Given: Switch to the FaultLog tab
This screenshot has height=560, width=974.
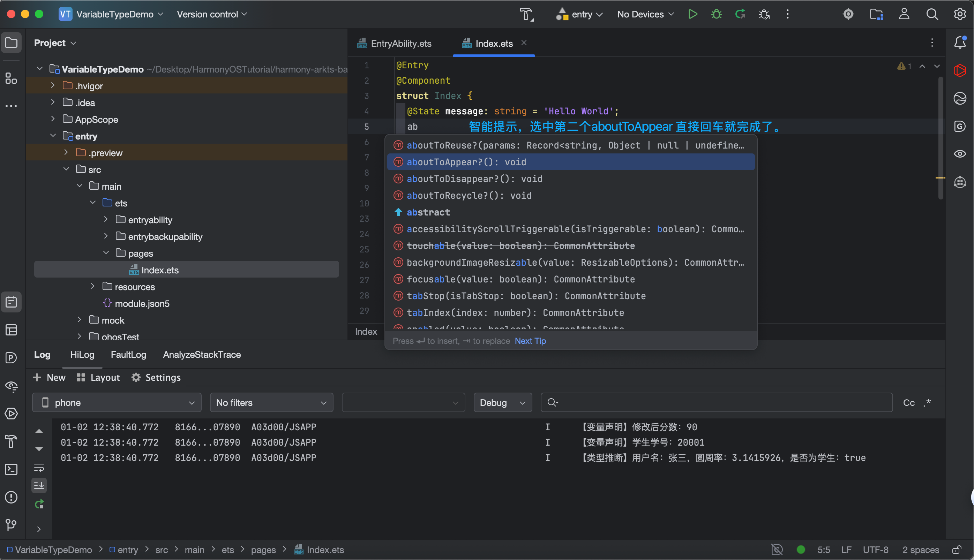Looking at the screenshot, I should pyautogui.click(x=128, y=355).
